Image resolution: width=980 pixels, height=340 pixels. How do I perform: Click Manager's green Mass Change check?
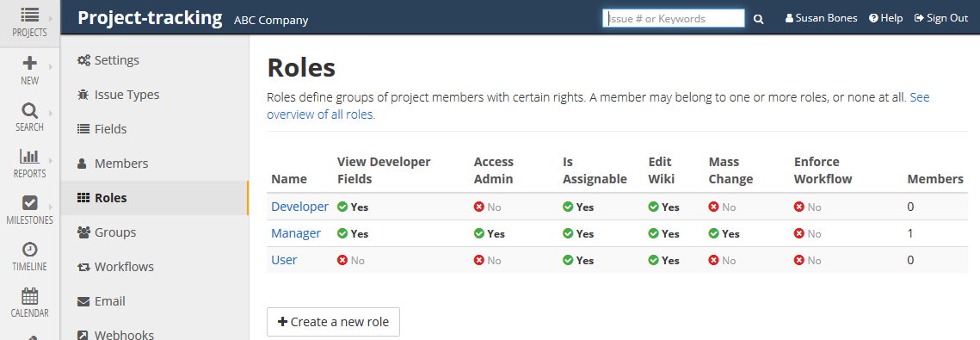click(x=714, y=233)
